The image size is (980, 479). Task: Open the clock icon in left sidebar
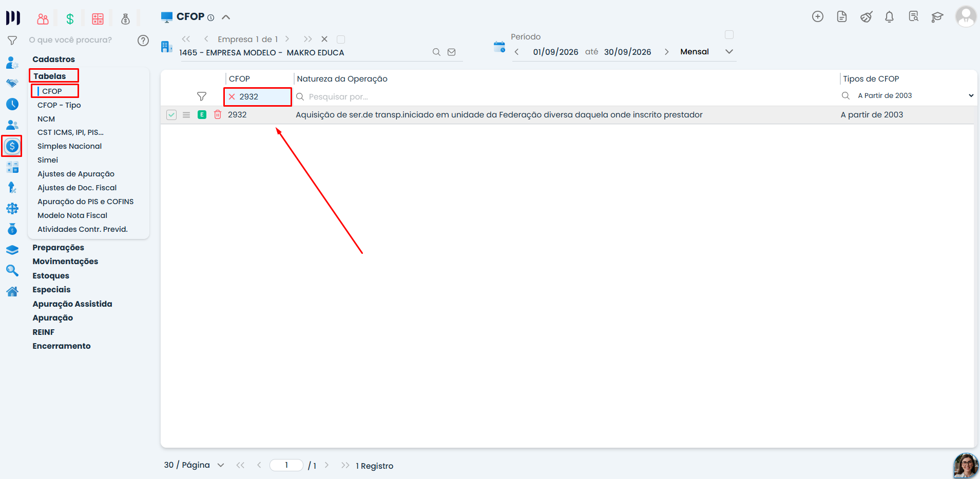[12, 104]
